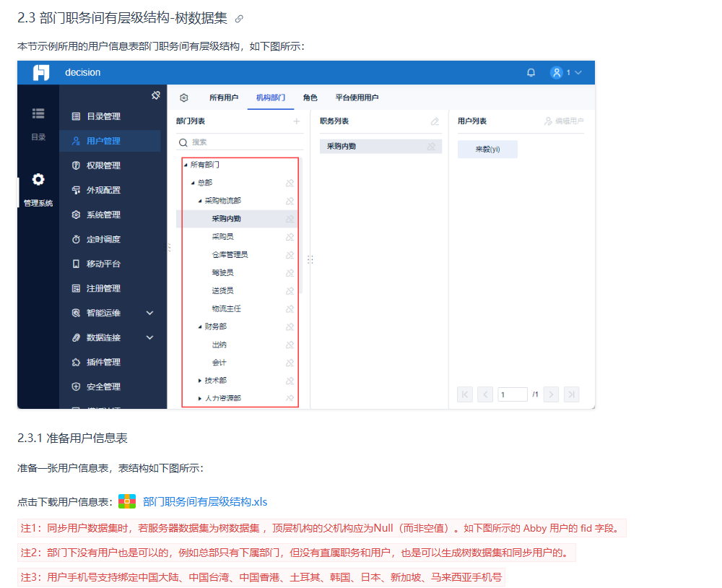Click the 目录 list icon in sidebar
The width and height of the screenshot is (722, 588).
click(38, 113)
